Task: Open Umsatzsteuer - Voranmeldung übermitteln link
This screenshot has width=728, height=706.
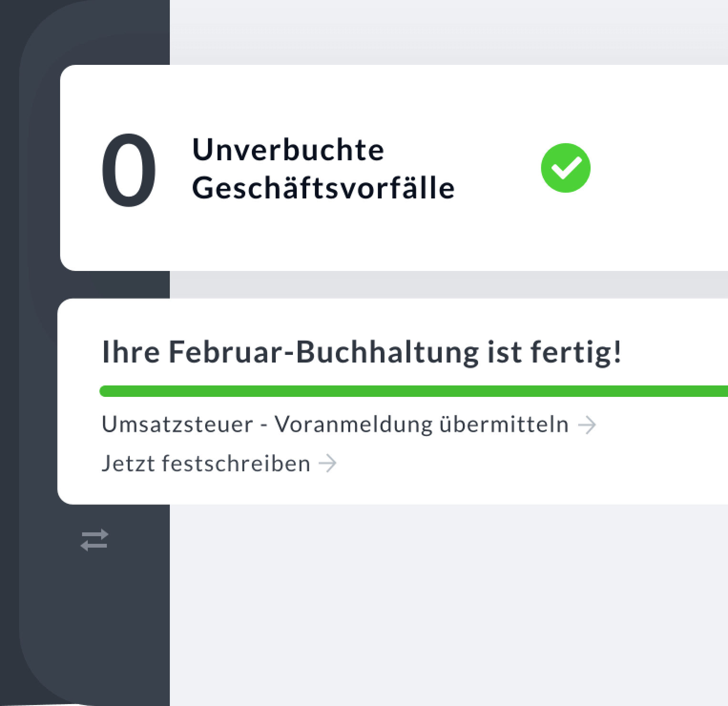Action: 335,425
